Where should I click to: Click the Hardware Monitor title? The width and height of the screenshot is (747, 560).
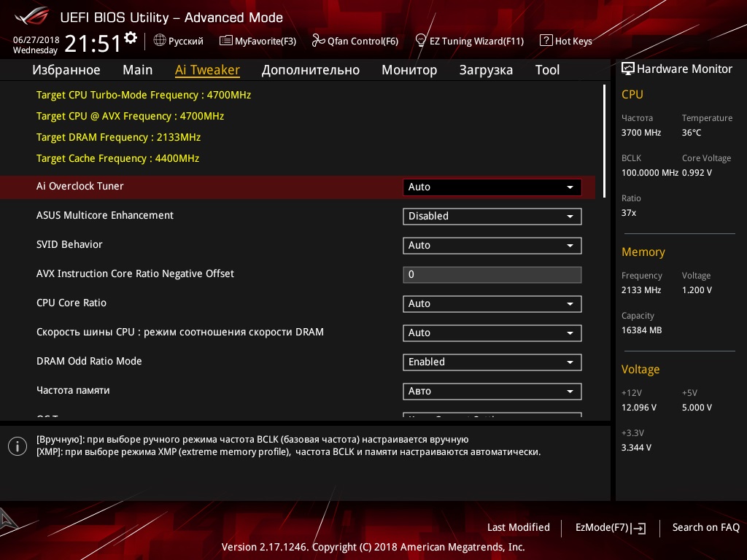click(x=684, y=69)
